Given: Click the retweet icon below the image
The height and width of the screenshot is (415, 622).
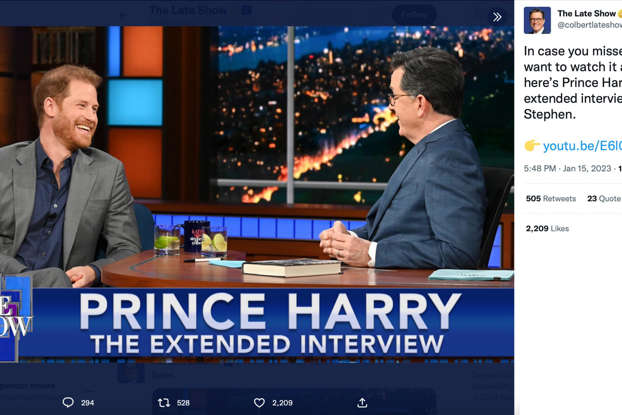Looking at the screenshot, I should coord(164,403).
